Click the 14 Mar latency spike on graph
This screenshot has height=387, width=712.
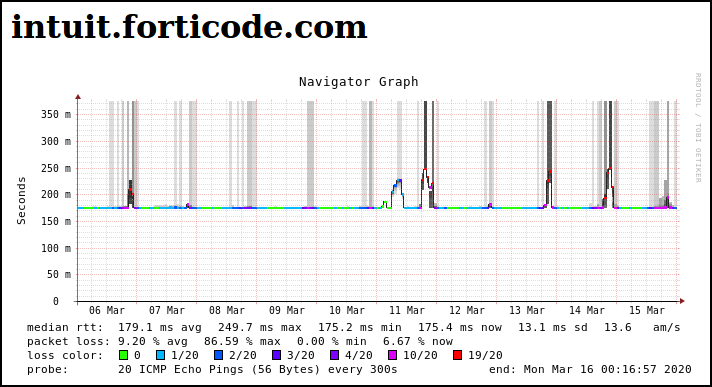(x=610, y=169)
